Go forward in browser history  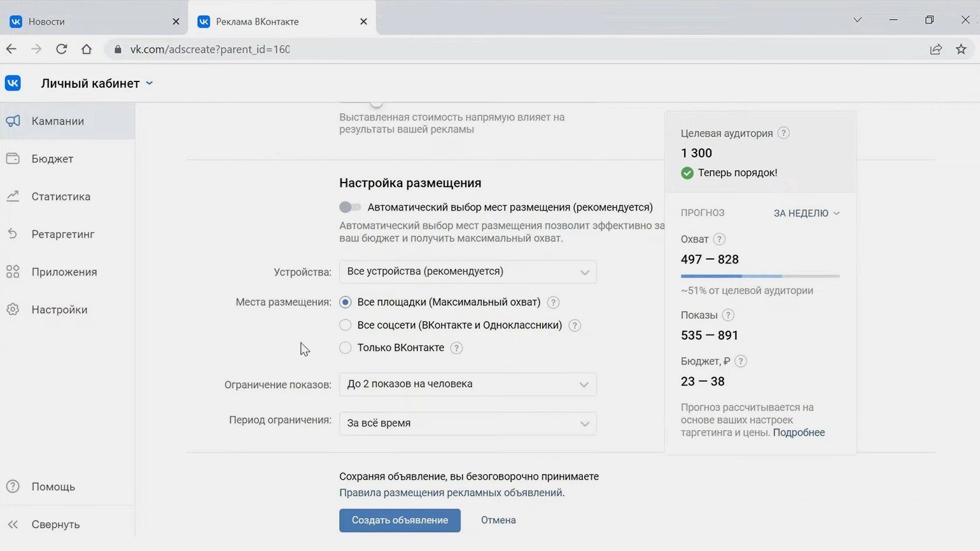point(36,49)
